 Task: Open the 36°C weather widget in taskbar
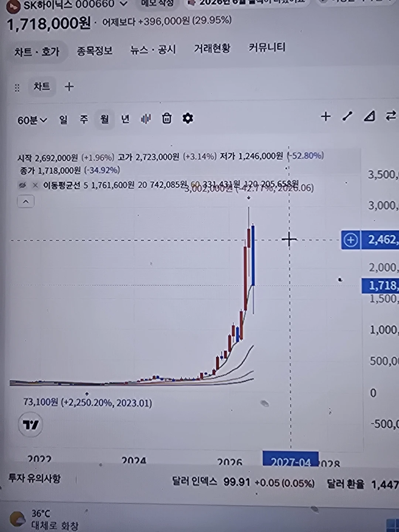point(44,519)
